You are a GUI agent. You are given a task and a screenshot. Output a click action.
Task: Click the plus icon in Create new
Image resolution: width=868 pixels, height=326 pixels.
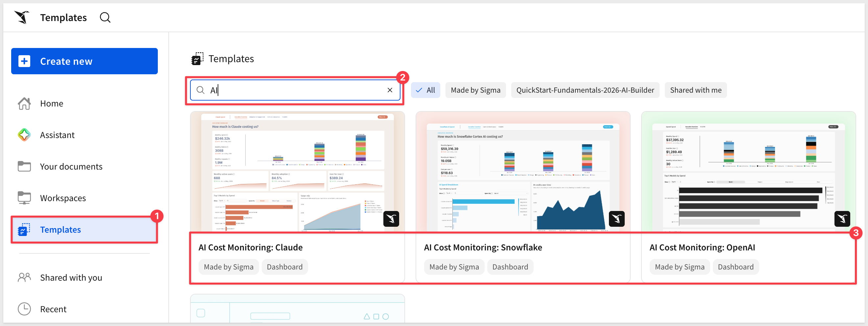click(24, 61)
